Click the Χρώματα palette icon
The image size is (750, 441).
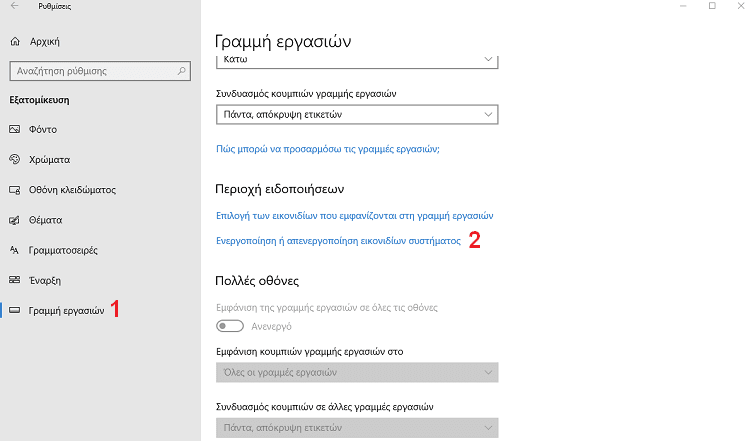point(15,159)
